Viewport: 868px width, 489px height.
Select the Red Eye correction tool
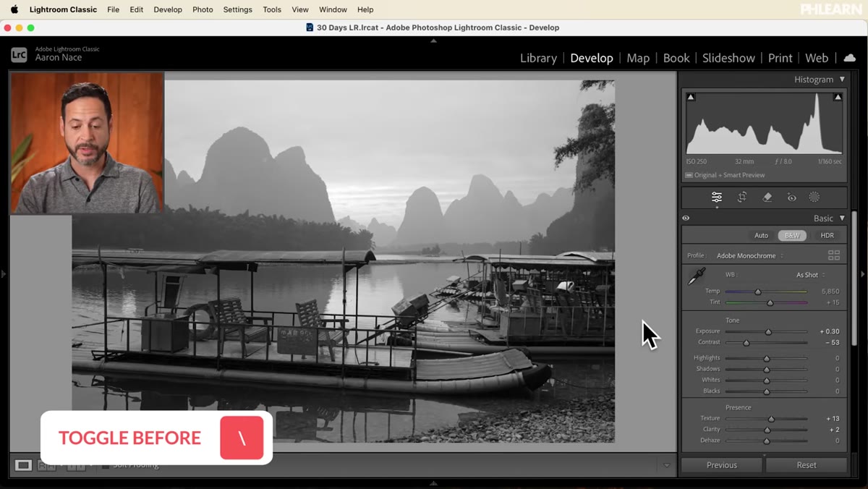[792, 197]
